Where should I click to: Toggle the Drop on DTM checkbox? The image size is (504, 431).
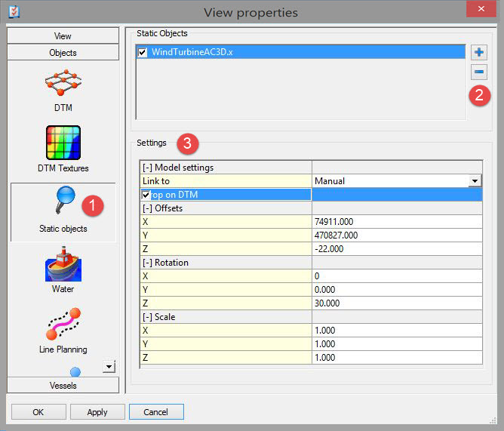click(x=146, y=195)
